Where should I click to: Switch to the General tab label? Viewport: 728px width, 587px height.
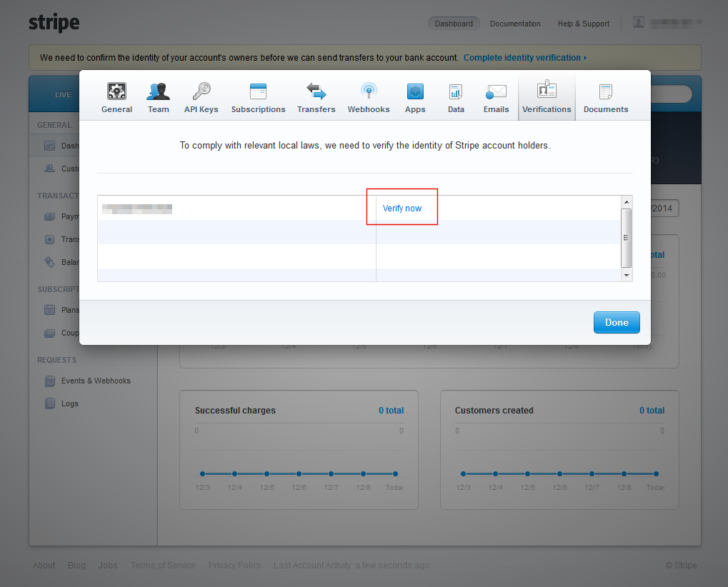tap(116, 109)
